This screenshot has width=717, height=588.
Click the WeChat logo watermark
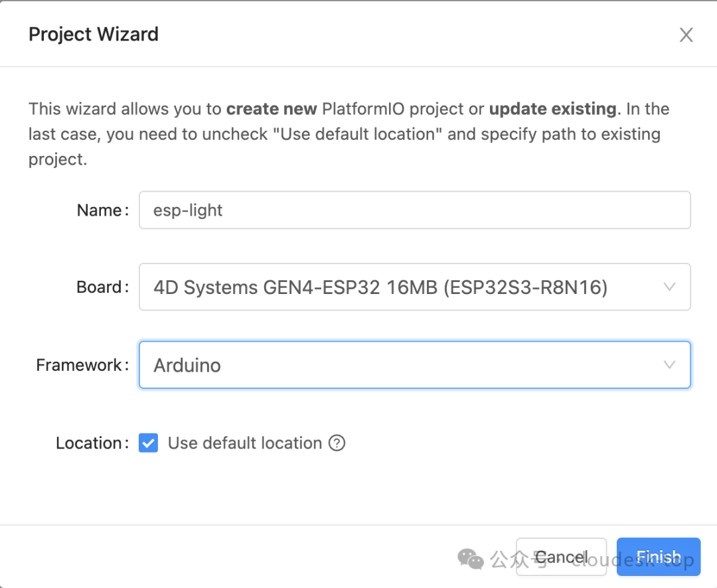(x=471, y=559)
